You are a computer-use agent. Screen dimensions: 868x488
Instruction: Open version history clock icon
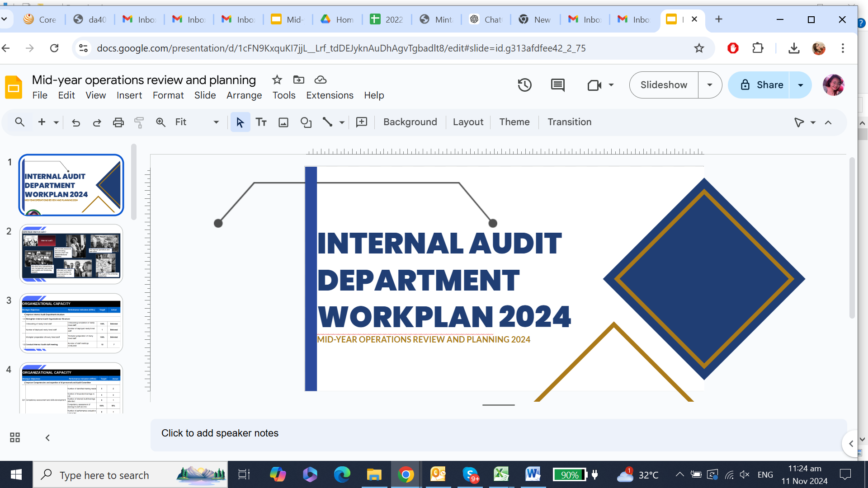click(524, 85)
